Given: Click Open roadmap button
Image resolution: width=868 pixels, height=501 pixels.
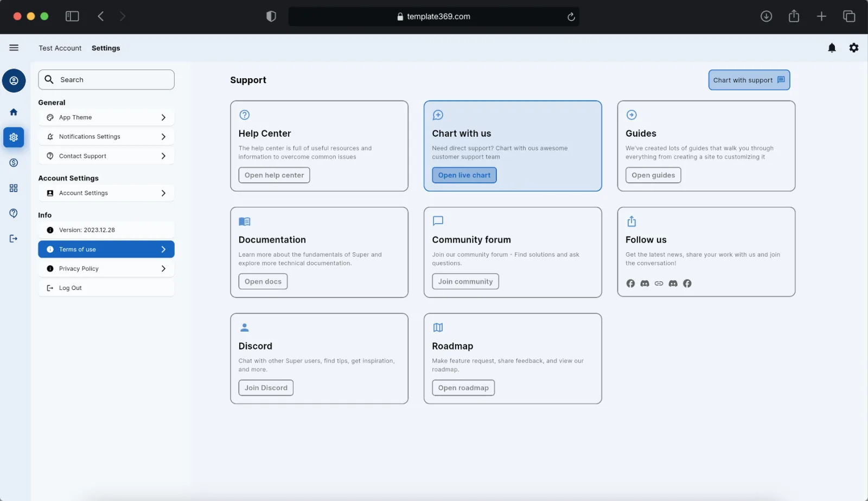Looking at the screenshot, I should [x=463, y=388].
